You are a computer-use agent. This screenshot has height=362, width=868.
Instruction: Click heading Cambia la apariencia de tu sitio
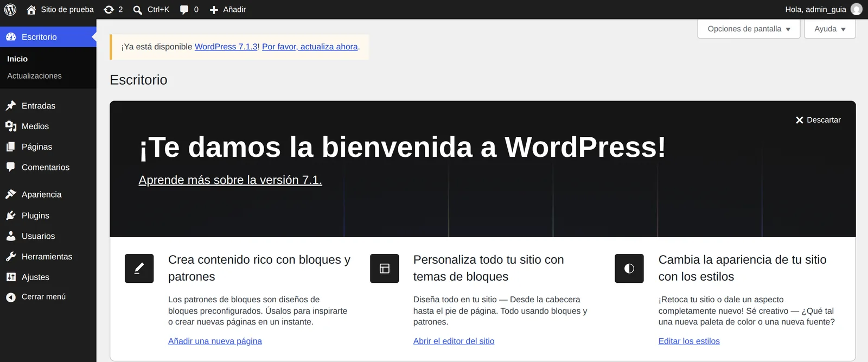point(742,268)
